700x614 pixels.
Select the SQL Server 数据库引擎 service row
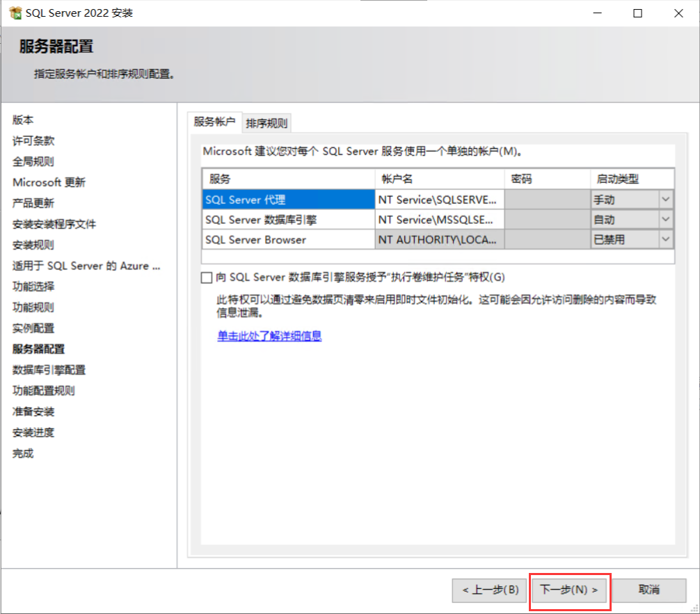[x=288, y=220]
